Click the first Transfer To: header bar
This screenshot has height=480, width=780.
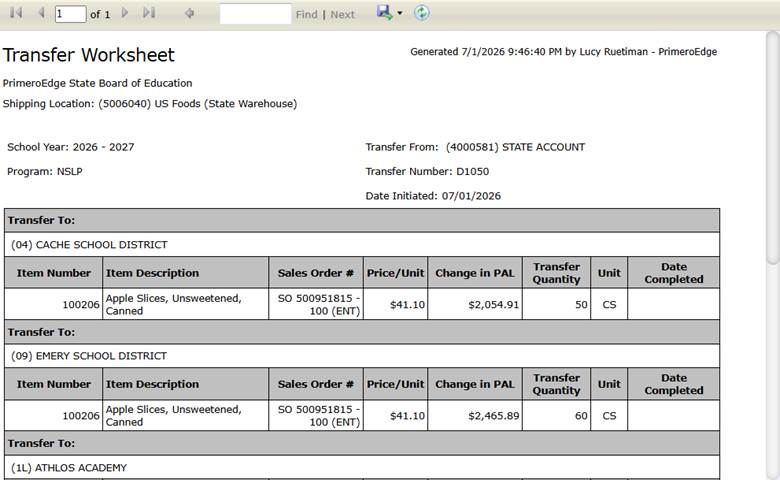pyautogui.click(x=362, y=220)
